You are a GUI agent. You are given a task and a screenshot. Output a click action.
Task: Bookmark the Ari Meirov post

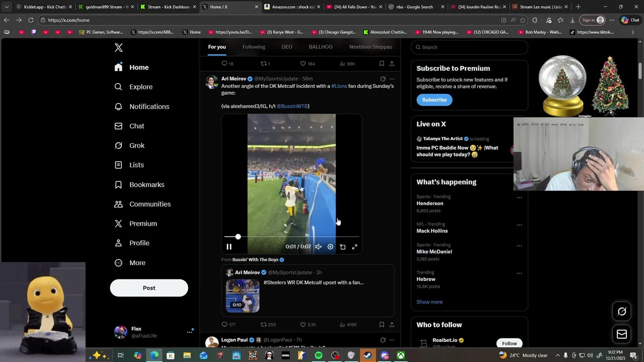[382, 325]
